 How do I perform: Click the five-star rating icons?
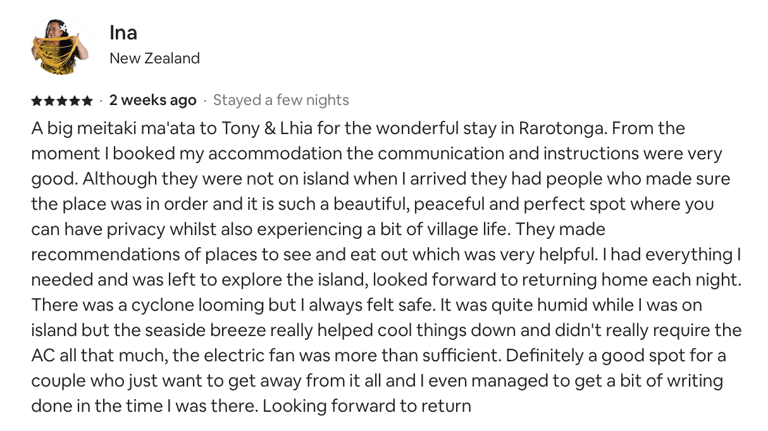pyautogui.click(x=62, y=101)
